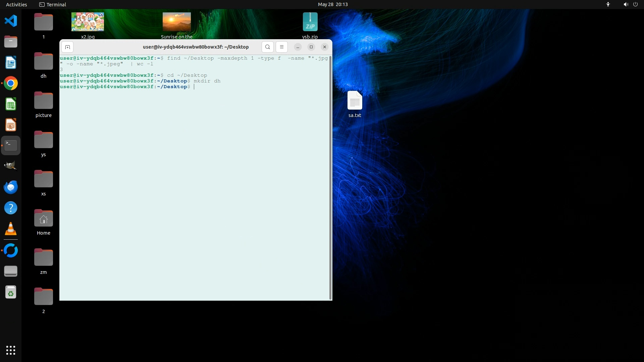Click the terminal vertical scrollbar
The height and width of the screenshot is (362, 644).
[x=331, y=178]
